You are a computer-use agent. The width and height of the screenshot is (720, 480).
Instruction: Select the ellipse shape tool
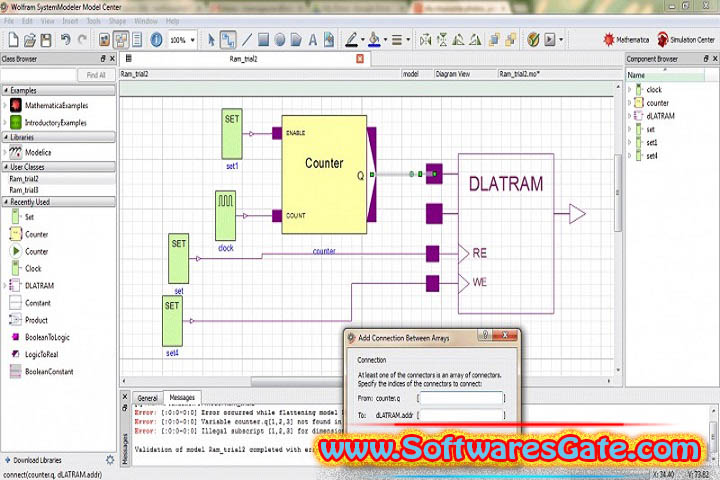(x=280, y=40)
